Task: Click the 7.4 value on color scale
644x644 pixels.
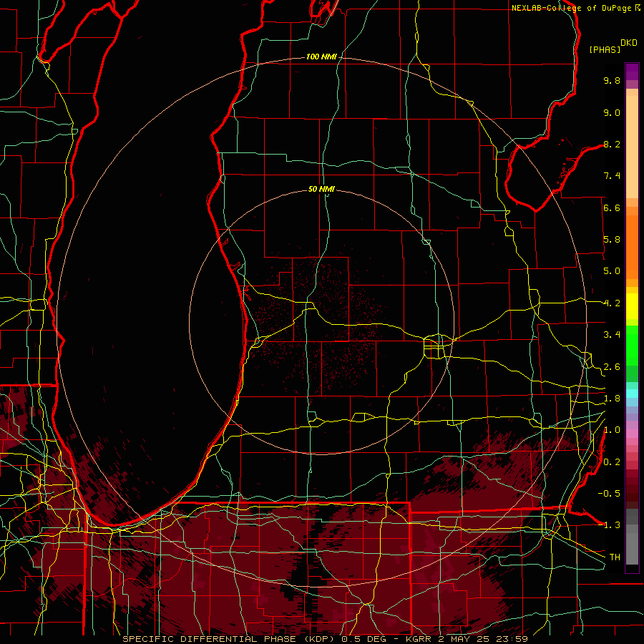Action: point(612,176)
